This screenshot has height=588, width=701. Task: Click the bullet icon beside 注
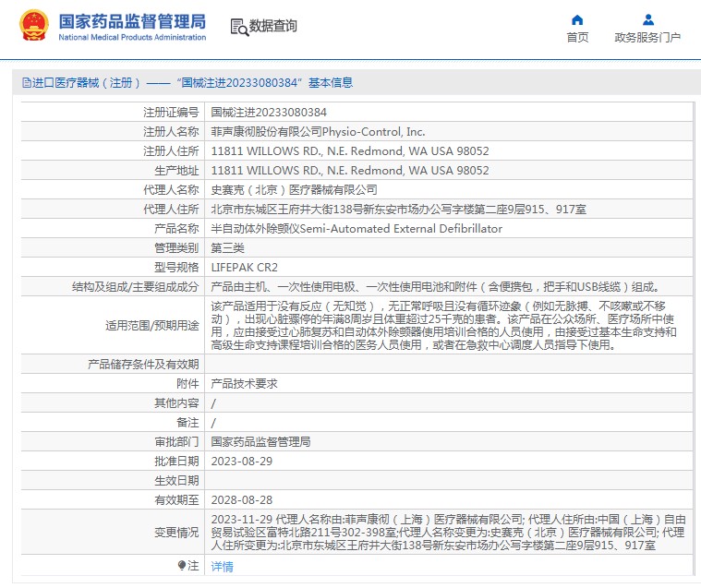click(181, 565)
